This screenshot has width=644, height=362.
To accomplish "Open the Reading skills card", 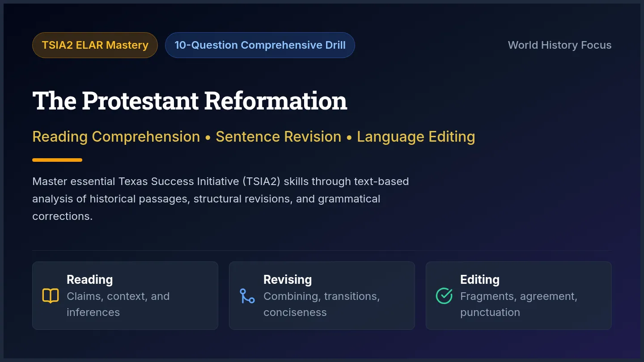I will pos(125,296).
